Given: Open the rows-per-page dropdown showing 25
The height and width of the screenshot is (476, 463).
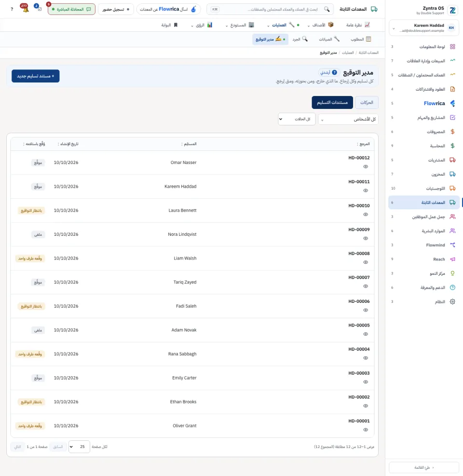Looking at the screenshot, I should (79, 447).
